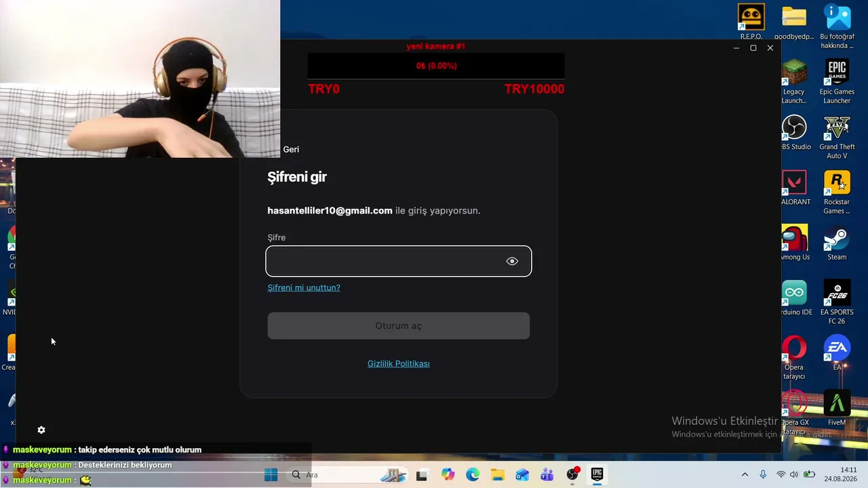This screenshot has width=868, height=488.
Task: Open the Windows Start menu
Action: (x=271, y=474)
